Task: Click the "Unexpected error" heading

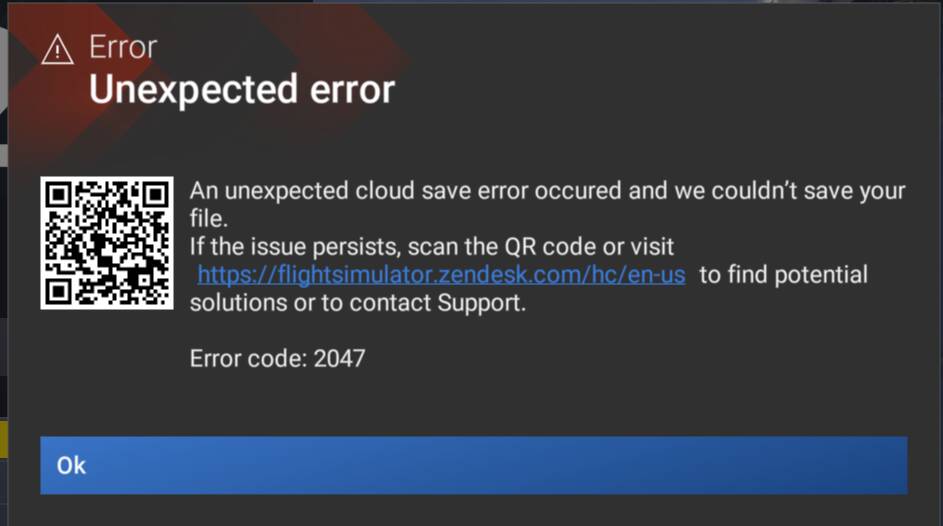Action: tap(241, 91)
